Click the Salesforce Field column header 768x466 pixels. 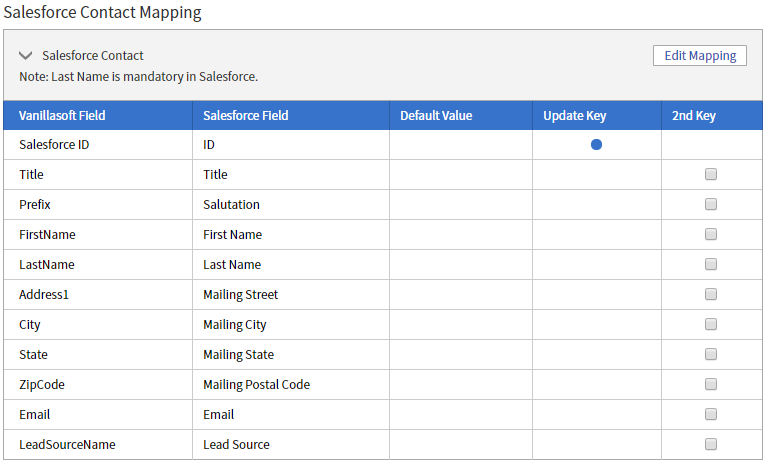click(x=291, y=116)
